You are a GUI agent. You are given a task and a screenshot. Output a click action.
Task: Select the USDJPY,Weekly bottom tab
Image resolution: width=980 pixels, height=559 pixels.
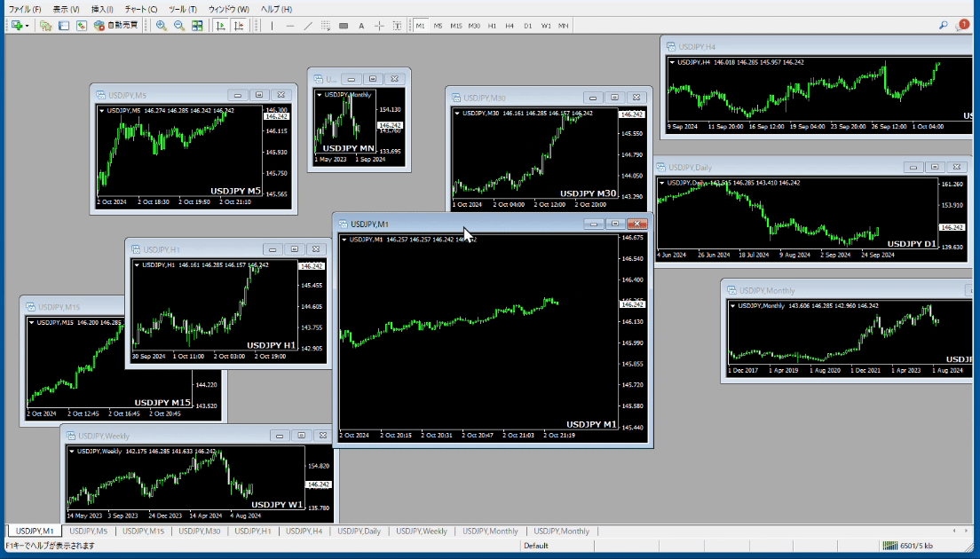(x=422, y=531)
